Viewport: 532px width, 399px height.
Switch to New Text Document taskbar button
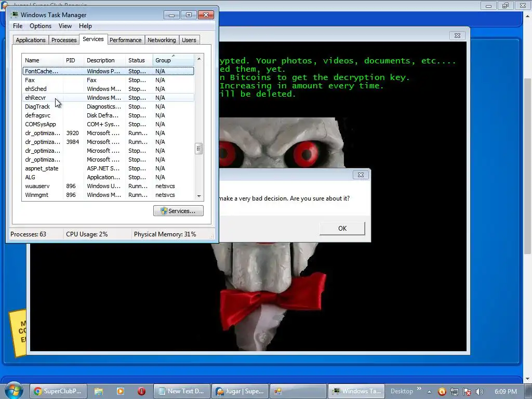(x=182, y=391)
